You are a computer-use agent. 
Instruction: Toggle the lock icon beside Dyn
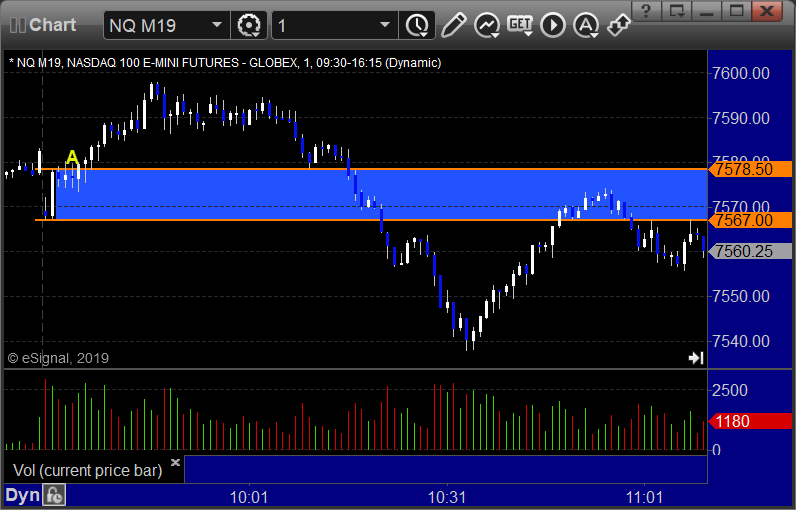54,495
